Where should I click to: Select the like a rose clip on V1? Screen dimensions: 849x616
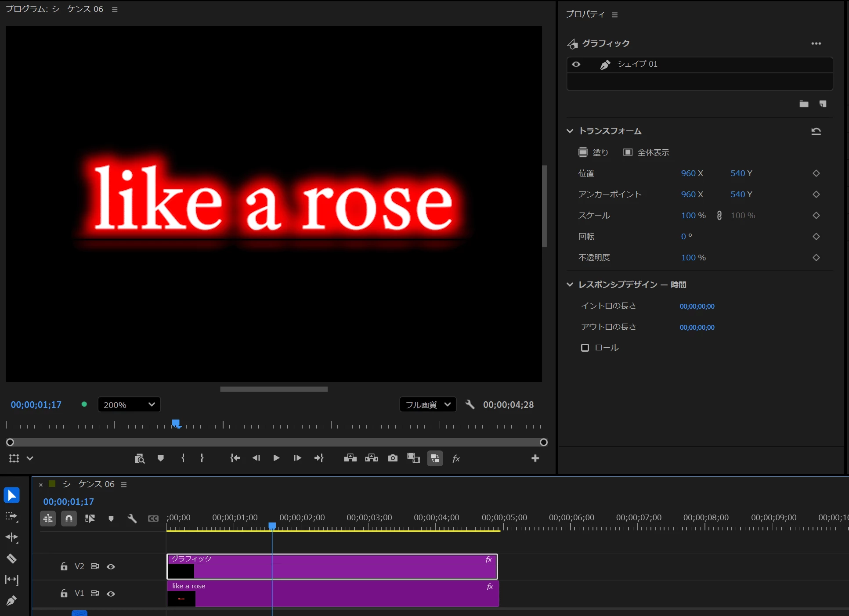point(333,594)
